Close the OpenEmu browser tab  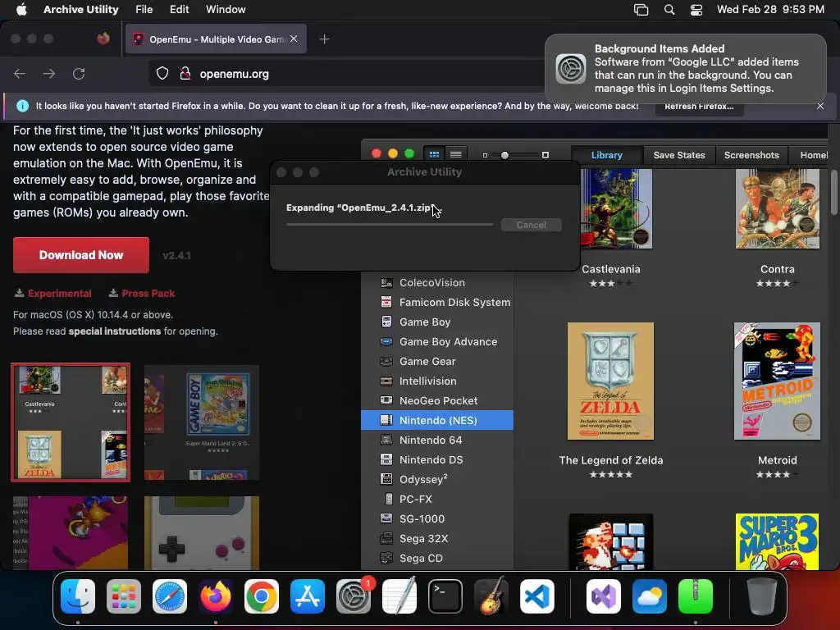tap(294, 39)
